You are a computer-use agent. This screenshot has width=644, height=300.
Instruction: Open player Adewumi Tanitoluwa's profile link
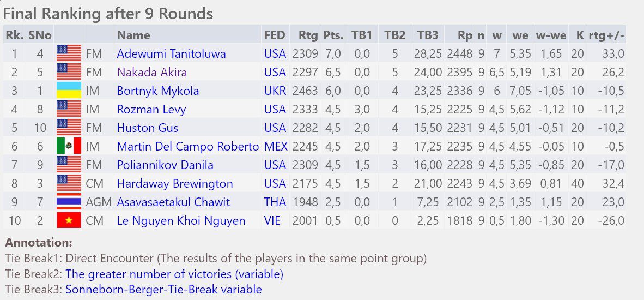click(171, 54)
